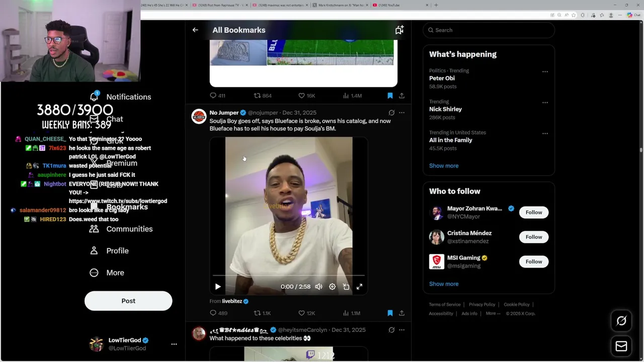Open the Peter Obi trend

(442, 78)
